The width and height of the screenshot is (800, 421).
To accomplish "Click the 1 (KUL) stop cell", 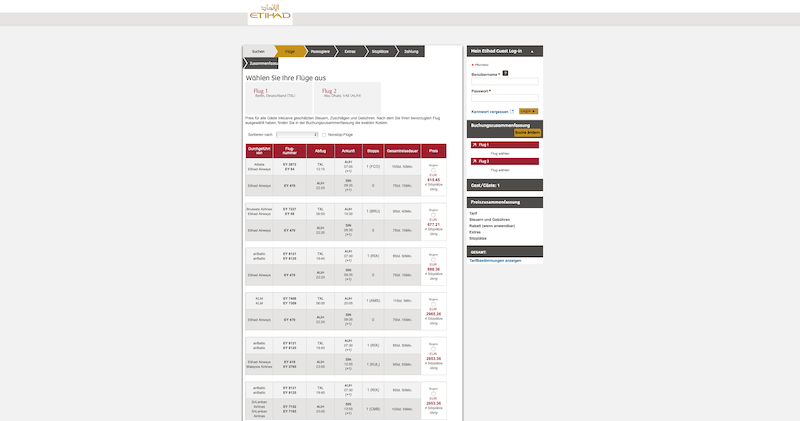I will point(373,364).
